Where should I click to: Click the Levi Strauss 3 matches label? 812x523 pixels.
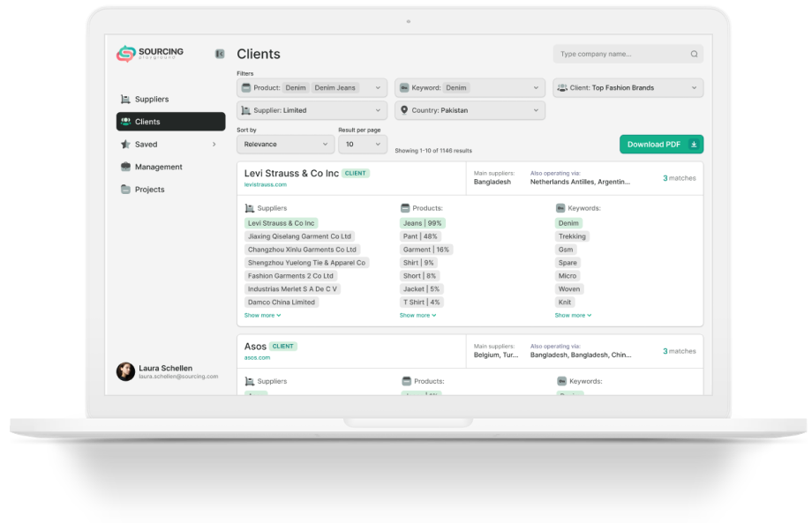(x=680, y=178)
